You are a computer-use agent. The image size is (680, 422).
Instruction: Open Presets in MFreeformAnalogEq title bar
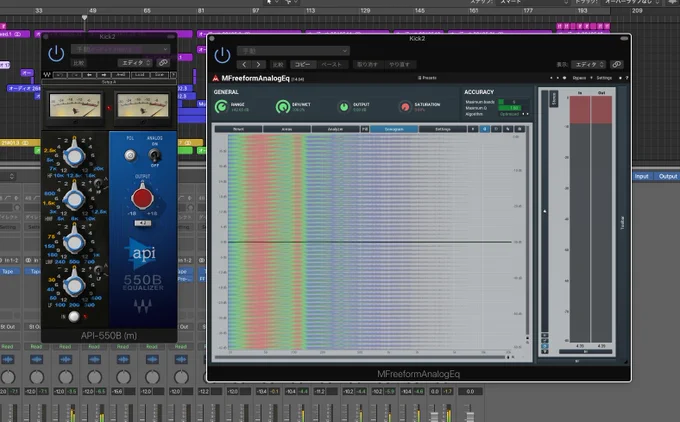coord(427,78)
